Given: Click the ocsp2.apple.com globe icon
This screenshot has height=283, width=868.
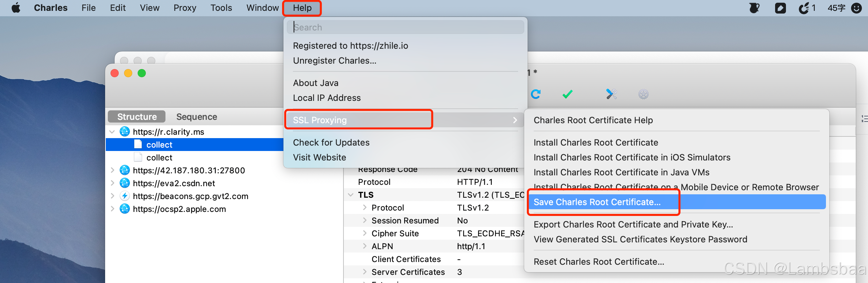Looking at the screenshot, I should (125, 209).
